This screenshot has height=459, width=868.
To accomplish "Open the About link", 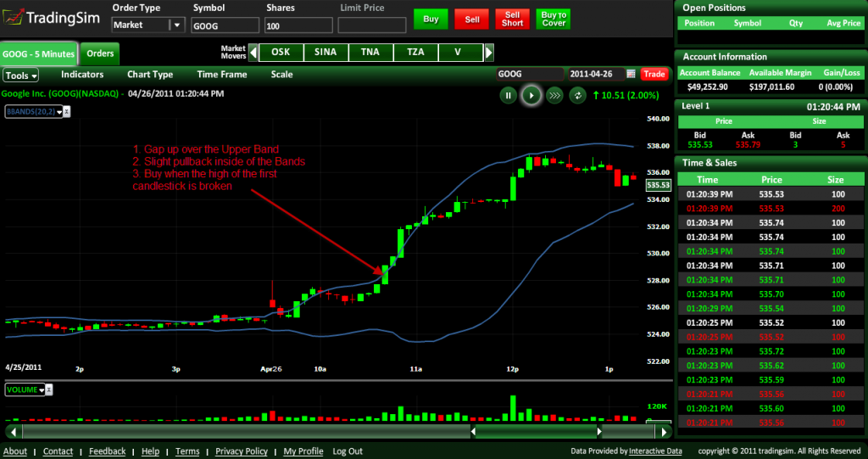I will 15,451.
